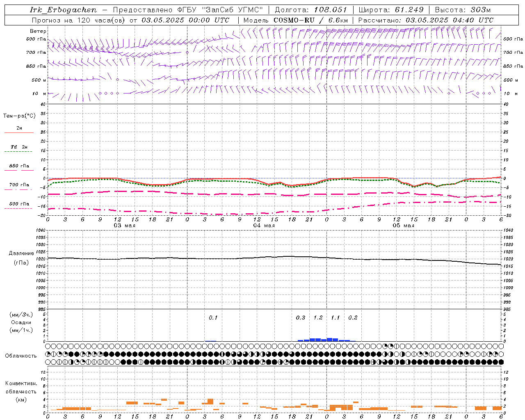Click the '04 мая' date label

click(264, 225)
